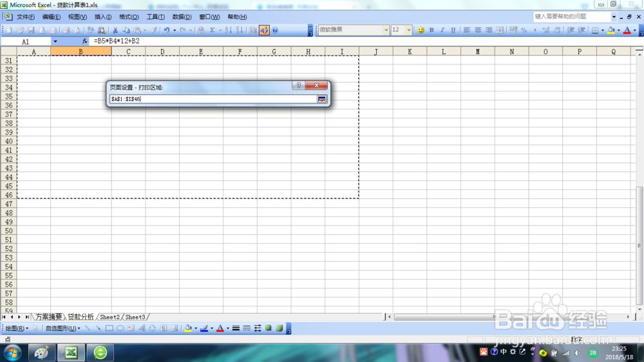The width and height of the screenshot is (644, 362).
Task: Launch the Chart Wizard
Action: click(253, 30)
